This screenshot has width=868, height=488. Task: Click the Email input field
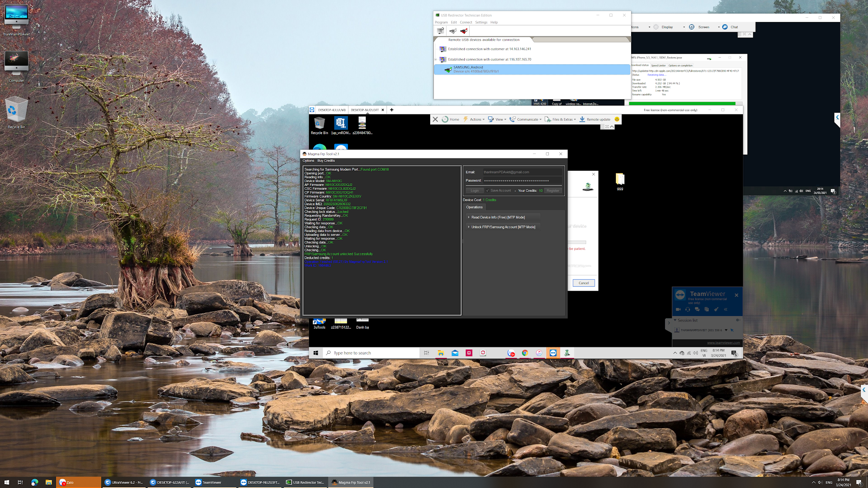[x=522, y=172]
